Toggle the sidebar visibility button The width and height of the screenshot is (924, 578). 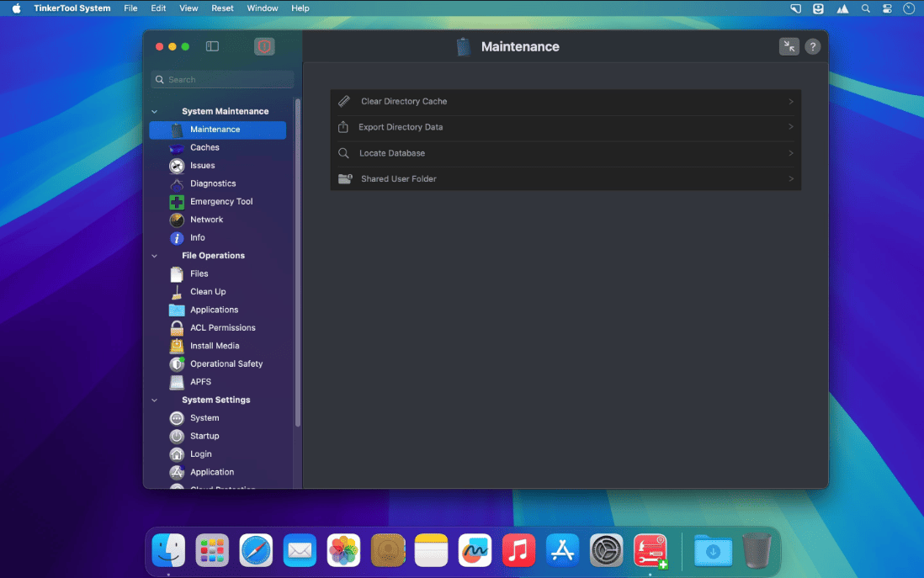tap(212, 46)
